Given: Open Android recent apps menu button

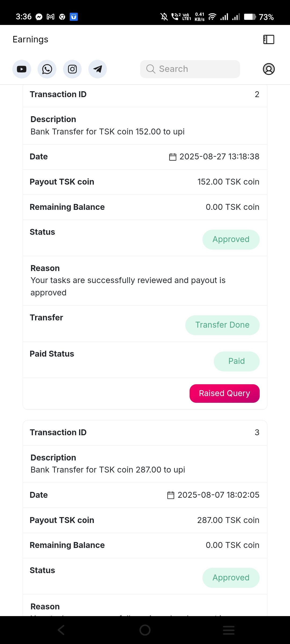Looking at the screenshot, I should pos(229,630).
